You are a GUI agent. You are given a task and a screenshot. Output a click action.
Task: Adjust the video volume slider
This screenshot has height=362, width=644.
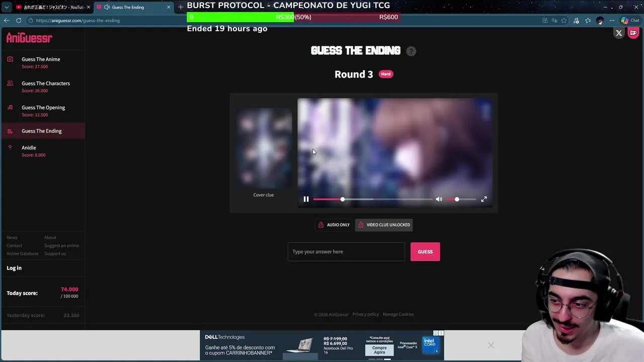pos(461,200)
